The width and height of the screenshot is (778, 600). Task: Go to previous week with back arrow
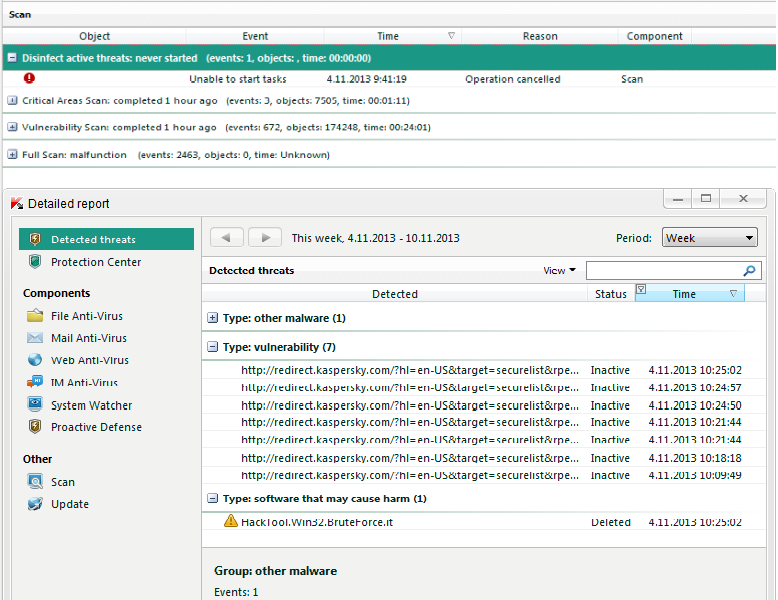pyautogui.click(x=227, y=238)
